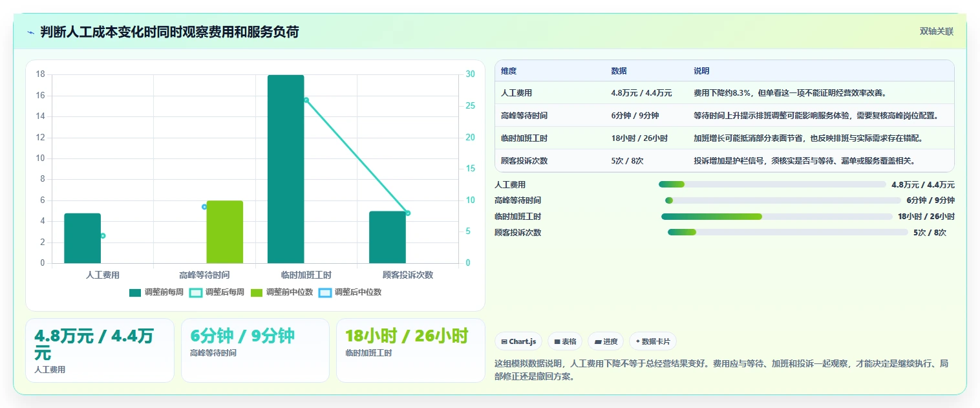Click the line point at 顾客投诉次数
This screenshot has height=408, width=980.
tap(408, 213)
